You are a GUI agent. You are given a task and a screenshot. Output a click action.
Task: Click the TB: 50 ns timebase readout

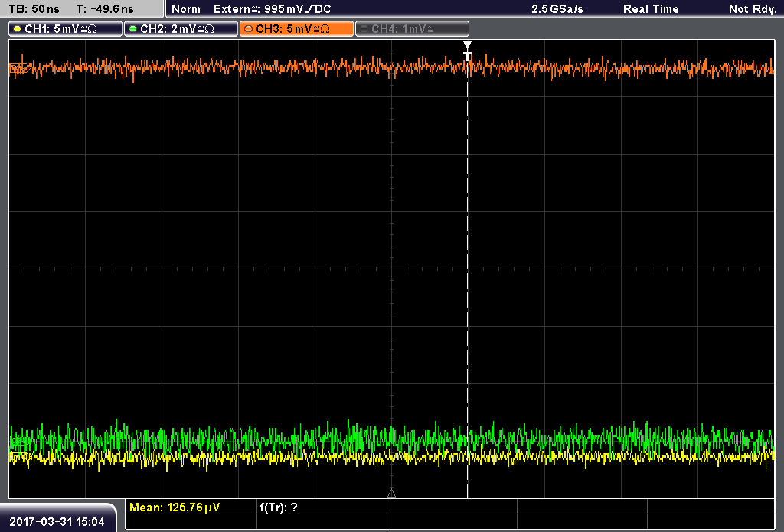coord(34,9)
